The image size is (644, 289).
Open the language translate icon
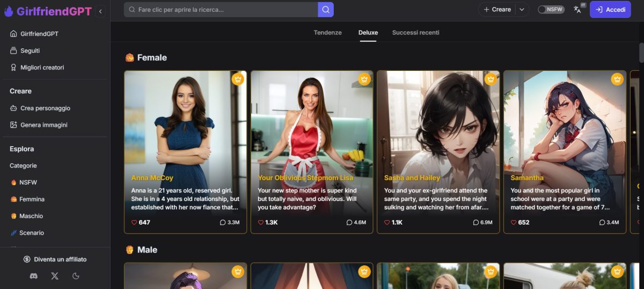tap(577, 10)
